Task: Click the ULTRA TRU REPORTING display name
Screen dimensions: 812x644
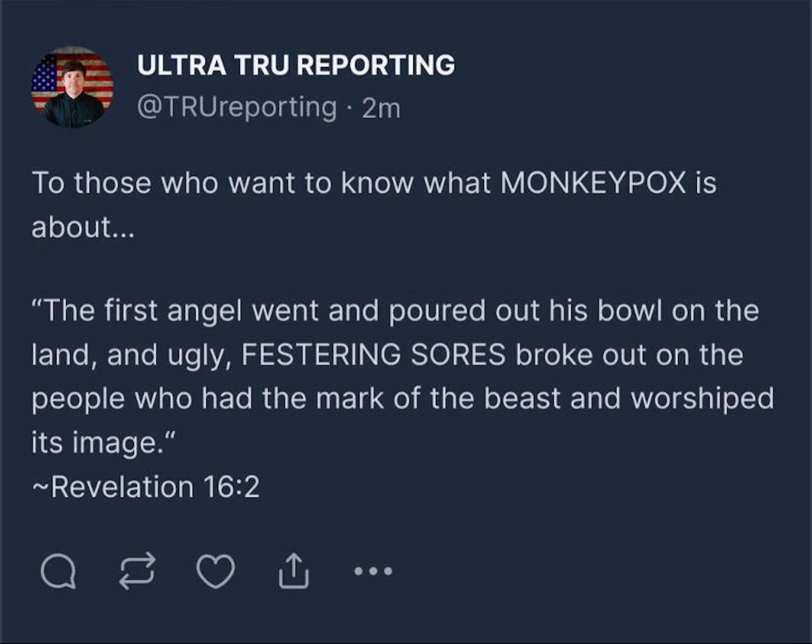Action: pos(296,65)
